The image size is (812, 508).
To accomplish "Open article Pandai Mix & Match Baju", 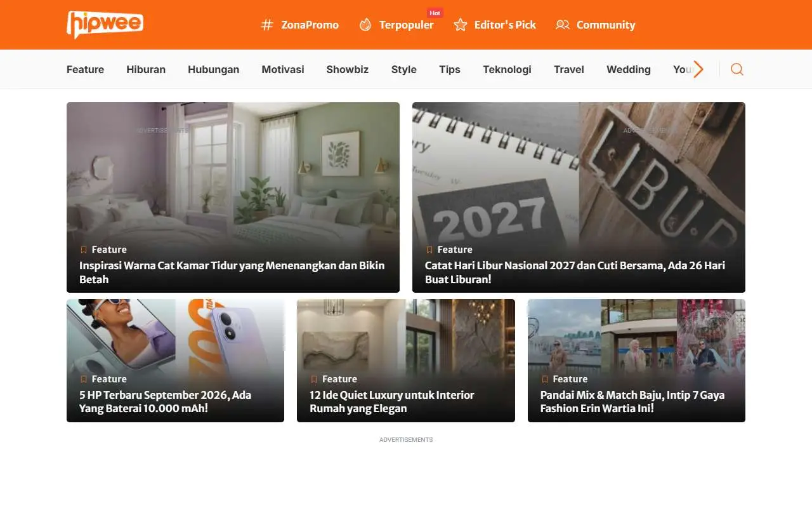I will click(632, 401).
